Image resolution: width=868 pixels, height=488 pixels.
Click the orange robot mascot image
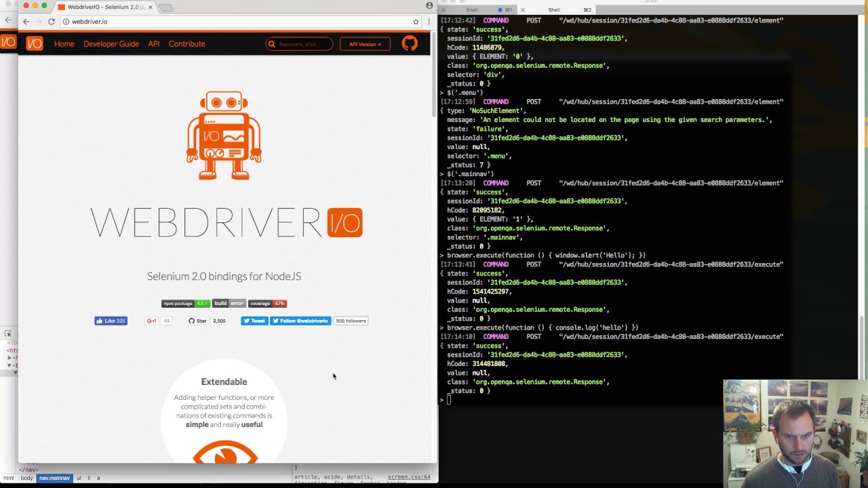(x=224, y=136)
